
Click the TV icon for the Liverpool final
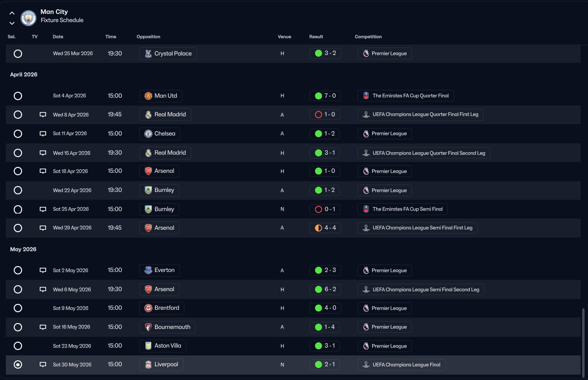click(x=43, y=365)
